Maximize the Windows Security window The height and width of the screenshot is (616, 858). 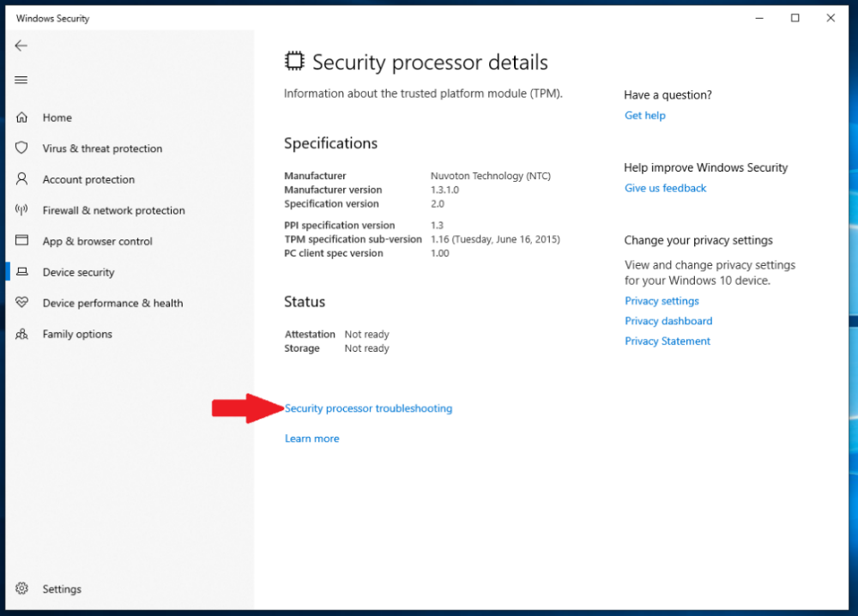tap(795, 18)
